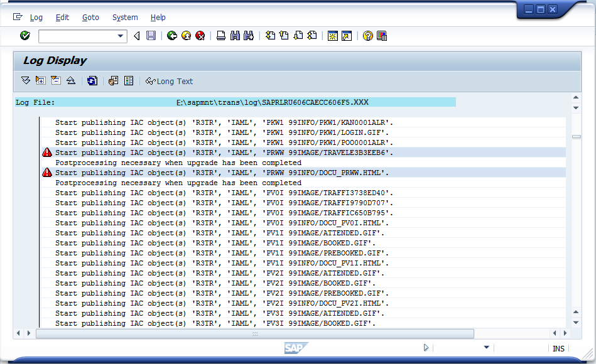Select the PV2I 99IMAGE/BOOKED.GIF row

[x=303, y=283]
